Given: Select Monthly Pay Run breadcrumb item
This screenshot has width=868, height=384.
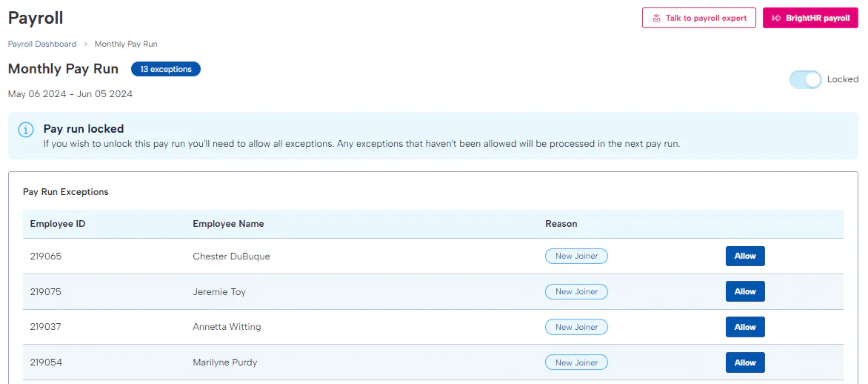Looking at the screenshot, I should (x=126, y=44).
